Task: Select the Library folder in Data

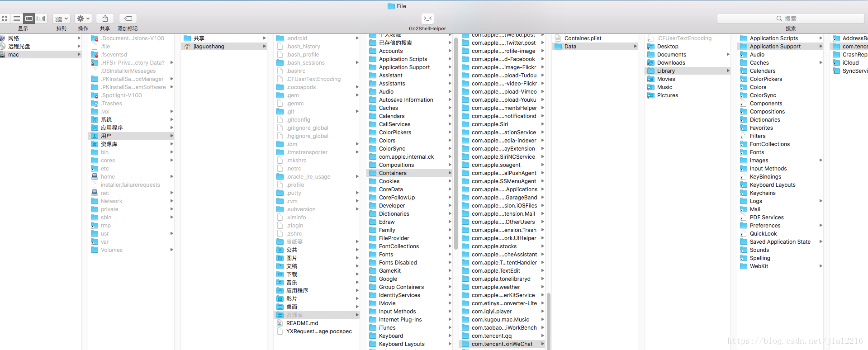Action: tap(688, 71)
